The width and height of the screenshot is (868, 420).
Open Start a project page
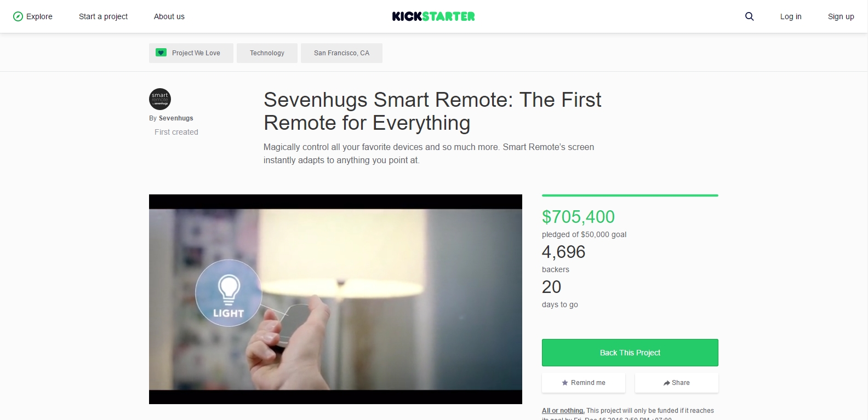coord(103,16)
